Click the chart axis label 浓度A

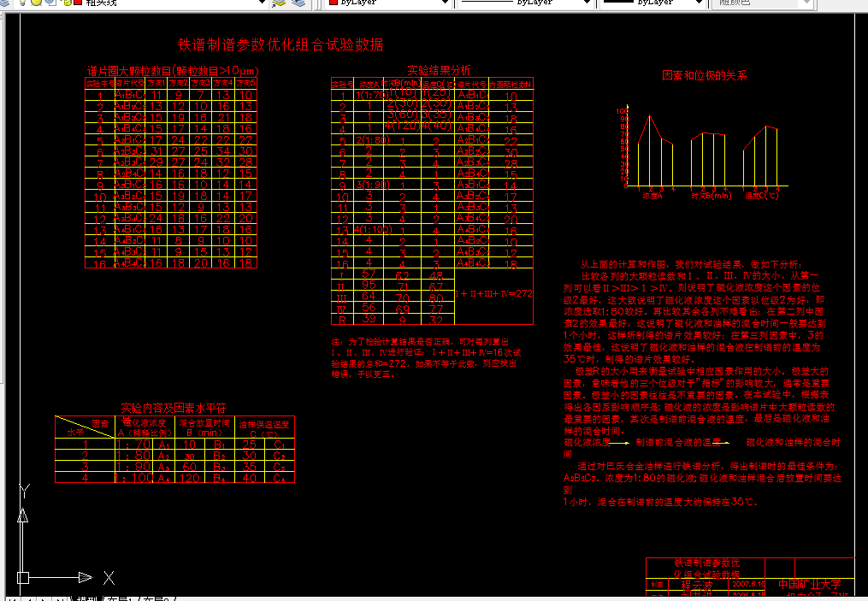pos(652,196)
